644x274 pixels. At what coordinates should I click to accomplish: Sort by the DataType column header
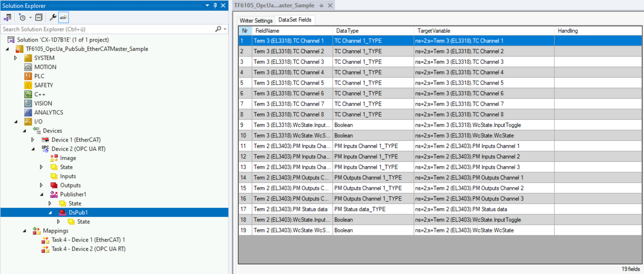pyautogui.click(x=373, y=31)
